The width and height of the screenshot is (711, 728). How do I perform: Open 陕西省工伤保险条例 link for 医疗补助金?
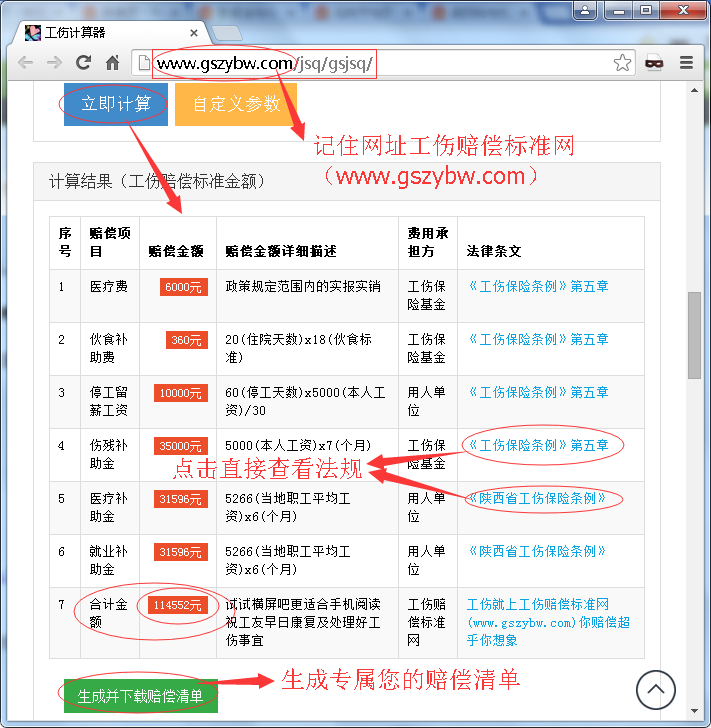point(537,498)
